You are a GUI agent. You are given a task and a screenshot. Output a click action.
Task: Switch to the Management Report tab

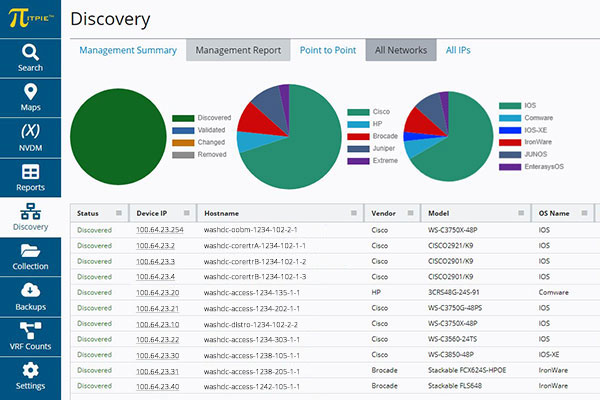(238, 50)
